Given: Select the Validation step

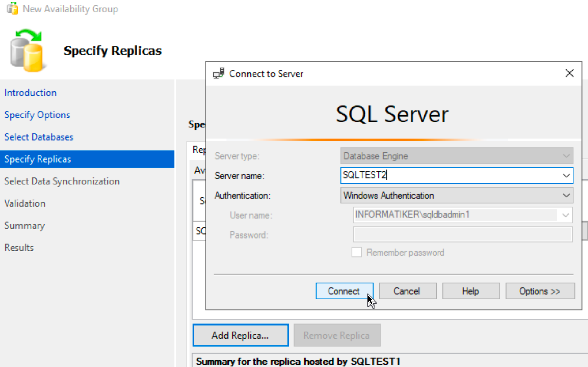Looking at the screenshot, I should click(x=25, y=203).
